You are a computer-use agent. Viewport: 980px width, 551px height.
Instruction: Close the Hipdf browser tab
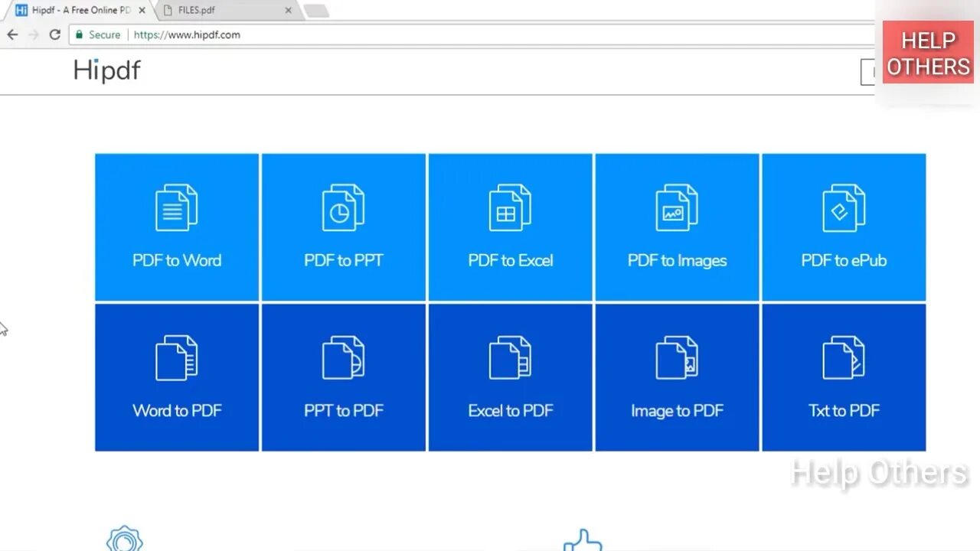pos(142,11)
